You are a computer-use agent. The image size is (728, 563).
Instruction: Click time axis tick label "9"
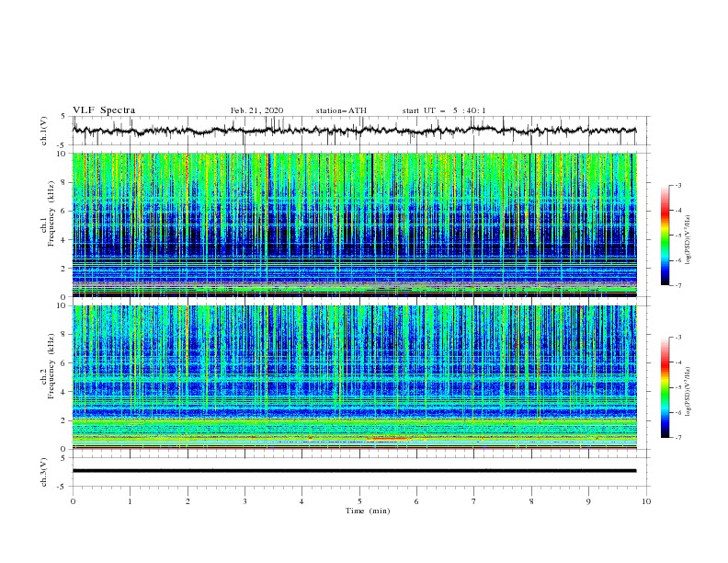tap(589, 501)
